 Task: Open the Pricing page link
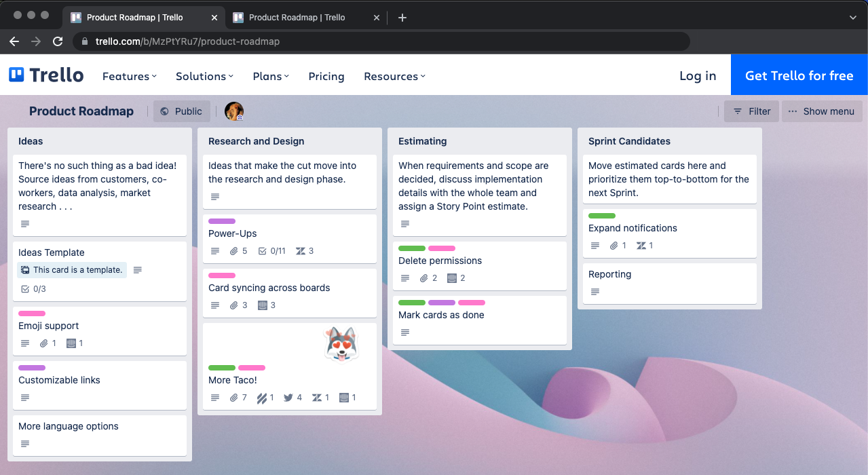click(x=326, y=76)
